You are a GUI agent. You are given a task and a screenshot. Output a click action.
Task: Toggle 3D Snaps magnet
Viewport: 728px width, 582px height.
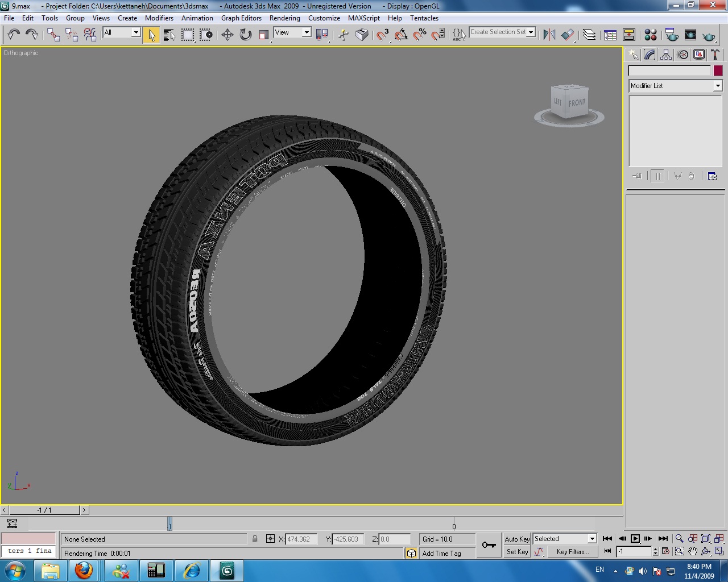(383, 35)
